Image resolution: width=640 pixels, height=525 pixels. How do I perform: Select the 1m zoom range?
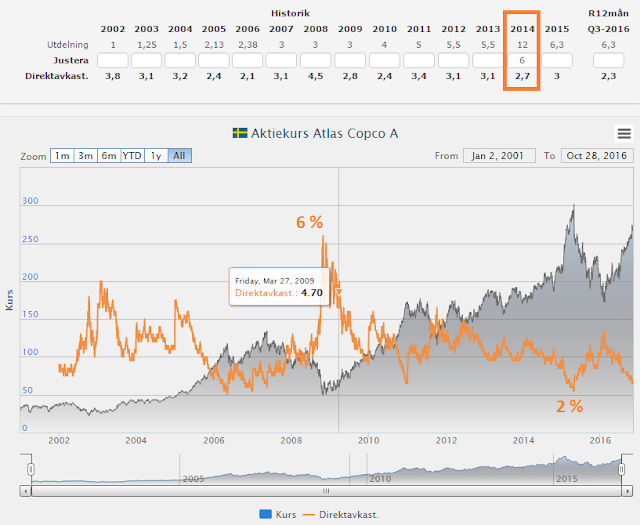tap(62, 156)
